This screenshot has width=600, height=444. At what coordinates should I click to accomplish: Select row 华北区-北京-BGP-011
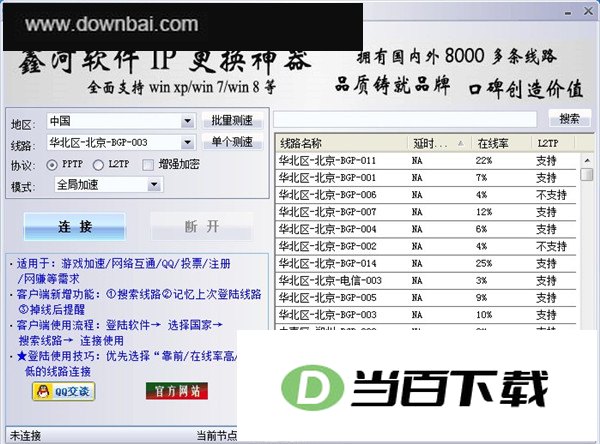click(426, 160)
